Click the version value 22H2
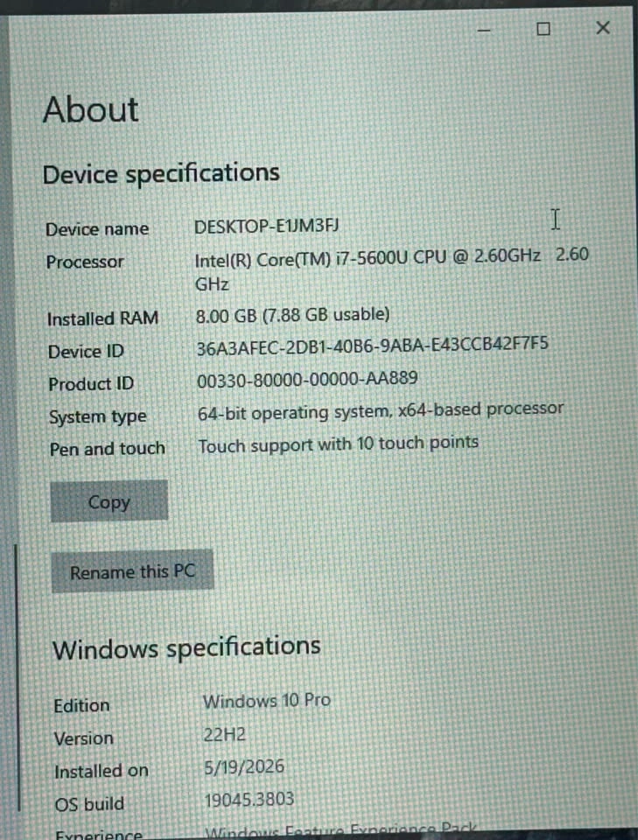 (x=224, y=734)
